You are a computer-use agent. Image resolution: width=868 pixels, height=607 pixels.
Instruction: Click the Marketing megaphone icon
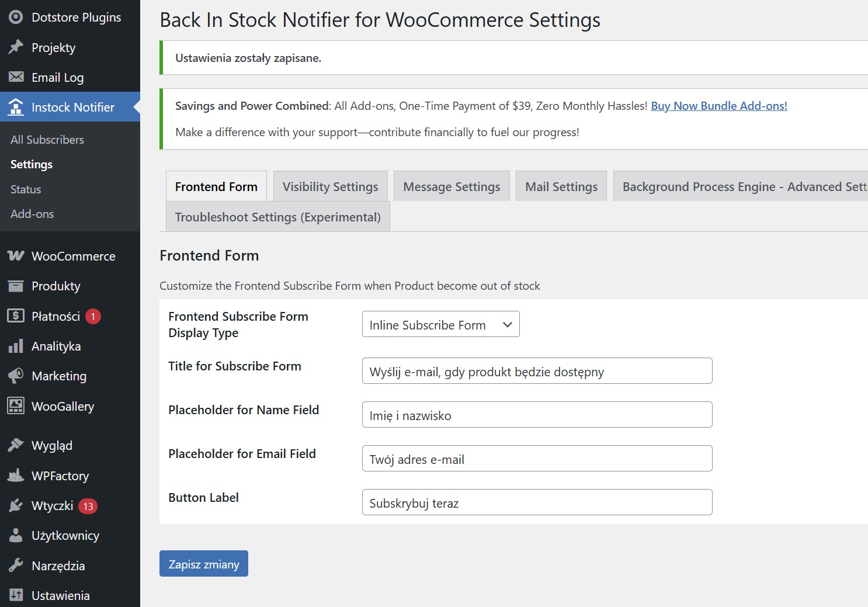[16, 376]
